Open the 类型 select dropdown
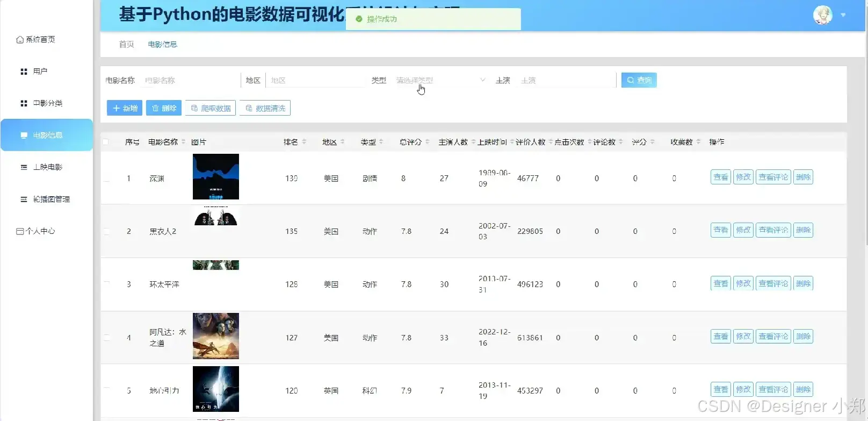The height and width of the screenshot is (421, 868). tap(440, 80)
